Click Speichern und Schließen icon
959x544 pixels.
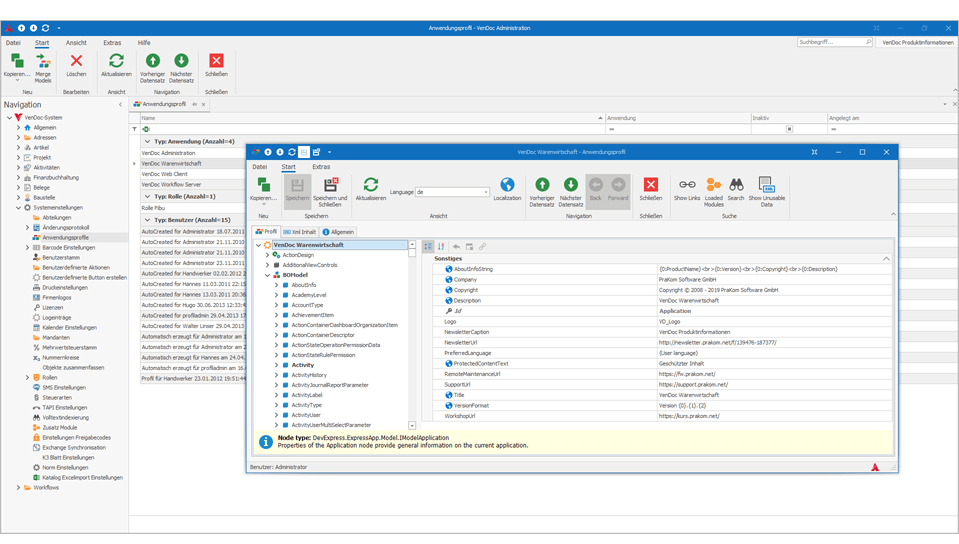point(330,188)
